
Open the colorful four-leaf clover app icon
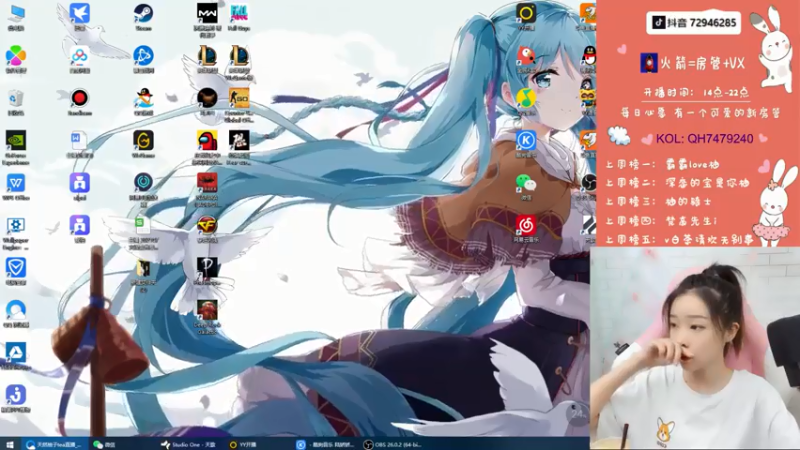coord(16,59)
